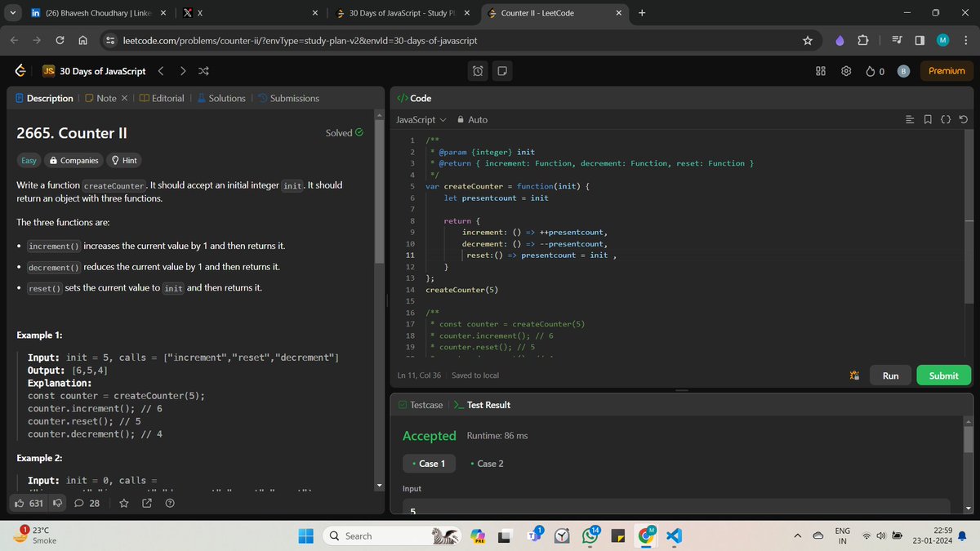
Task: Open the Submissions tab
Action: click(288, 98)
